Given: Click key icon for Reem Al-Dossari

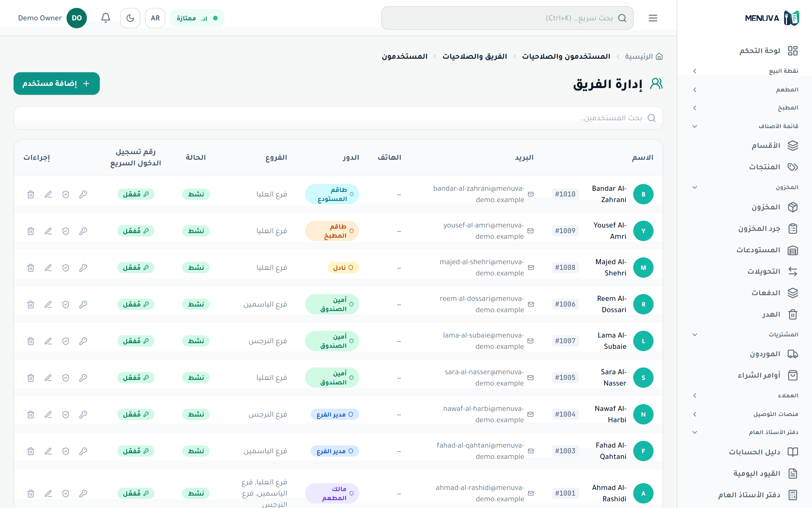Looking at the screenshot, I should coord(83,304).
